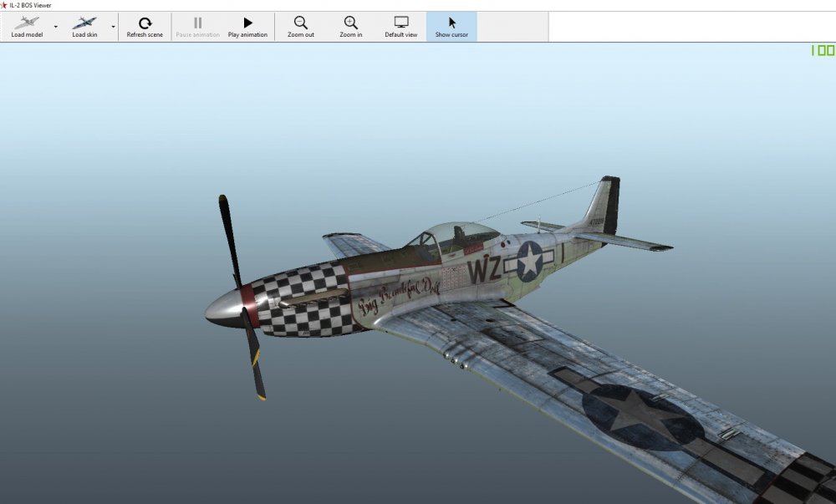Expand the Load model dropdown arrow

[56, 27]
